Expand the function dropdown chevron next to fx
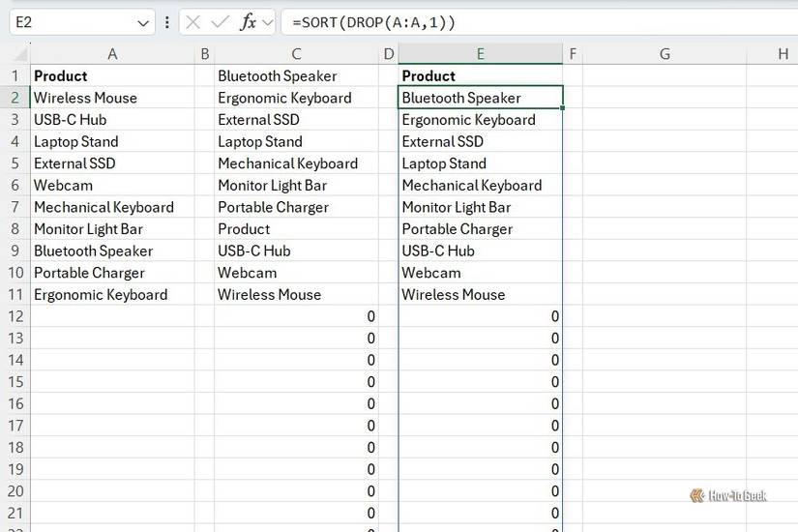This screenshot has width=798, height=532. tap(268, 23)
